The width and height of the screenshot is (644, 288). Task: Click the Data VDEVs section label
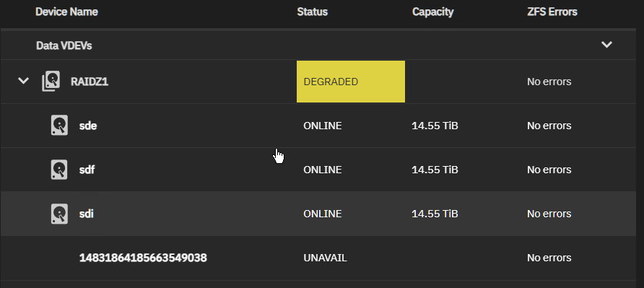(64, 45)
